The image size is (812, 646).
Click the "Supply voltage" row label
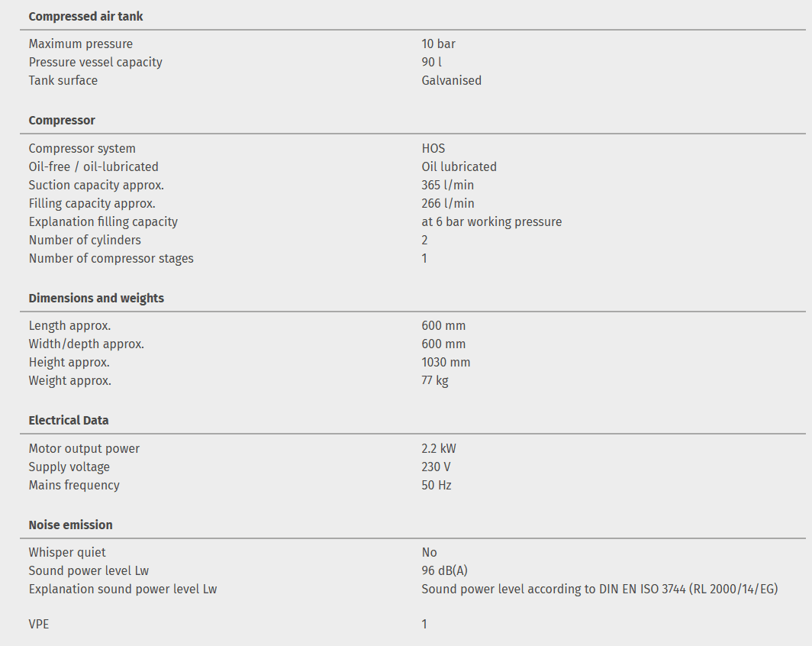point(69,467)
